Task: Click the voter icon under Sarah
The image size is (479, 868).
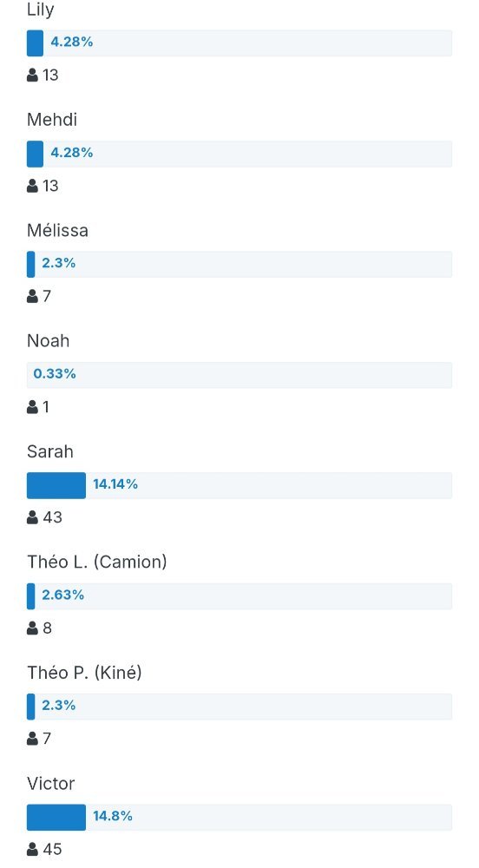Action: pos(32,517)
